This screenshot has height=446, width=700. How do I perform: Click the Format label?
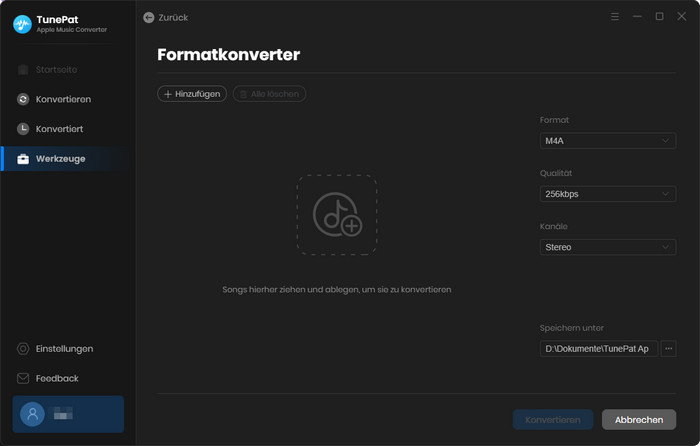pyautogui.click(x=554, y=120)
